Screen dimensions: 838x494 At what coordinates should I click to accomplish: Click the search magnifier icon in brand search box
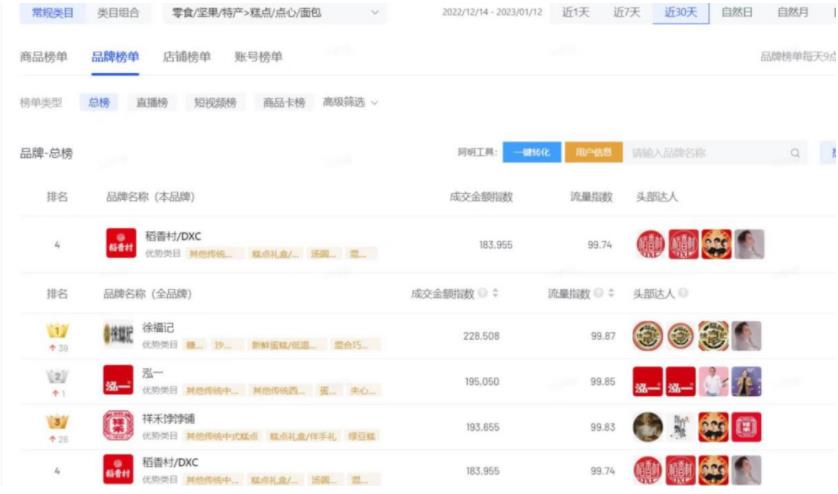pyautogui.click(x=795, y=153)
